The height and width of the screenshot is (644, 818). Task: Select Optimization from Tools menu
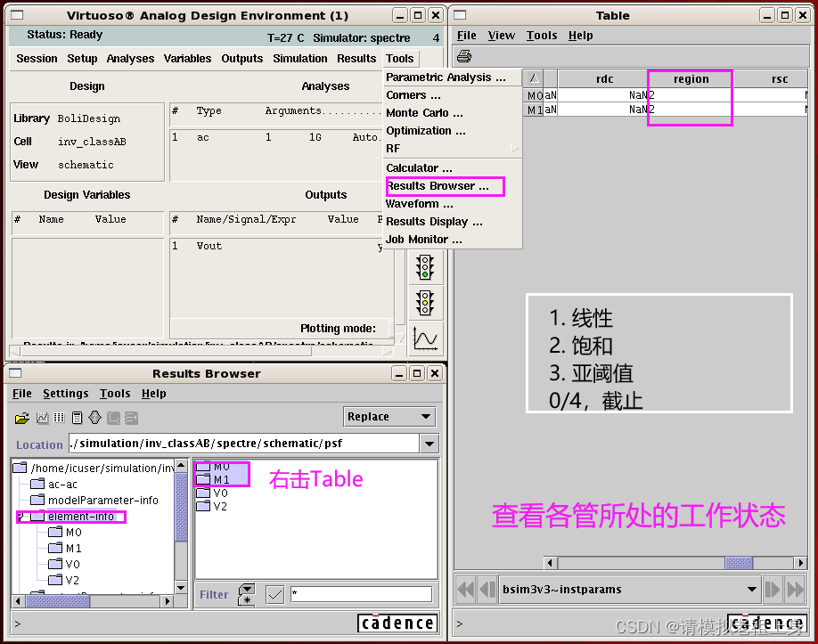coord(453,130)
